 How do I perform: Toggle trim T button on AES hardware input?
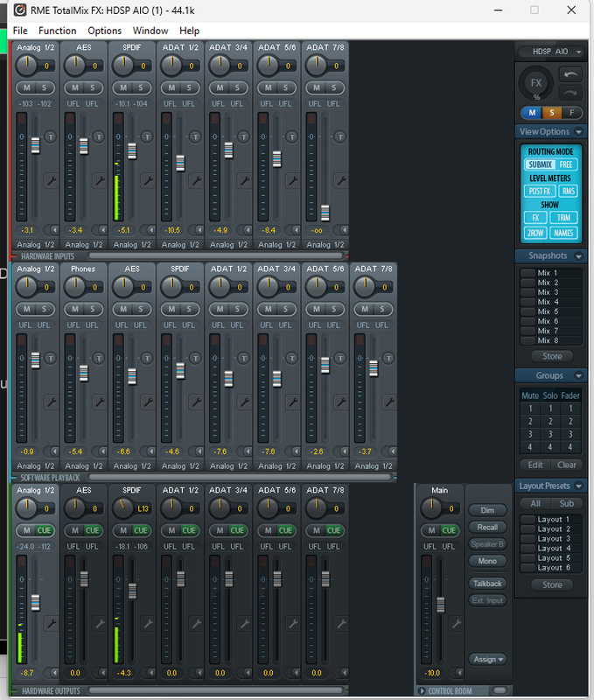pyautogui.click(x=99, y=136)
